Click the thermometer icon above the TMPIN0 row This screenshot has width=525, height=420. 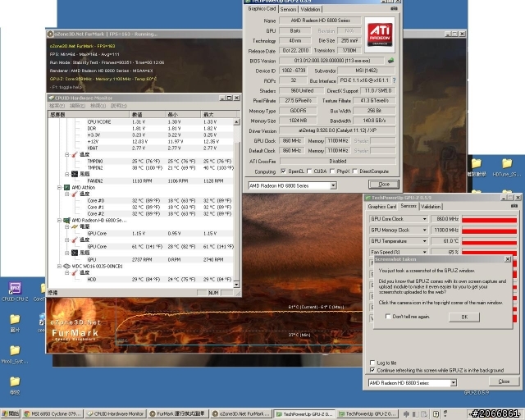[75, 154]
